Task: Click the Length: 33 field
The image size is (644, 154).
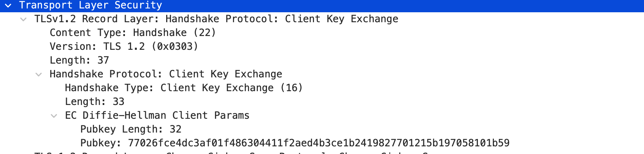Action: click(95, 102)
